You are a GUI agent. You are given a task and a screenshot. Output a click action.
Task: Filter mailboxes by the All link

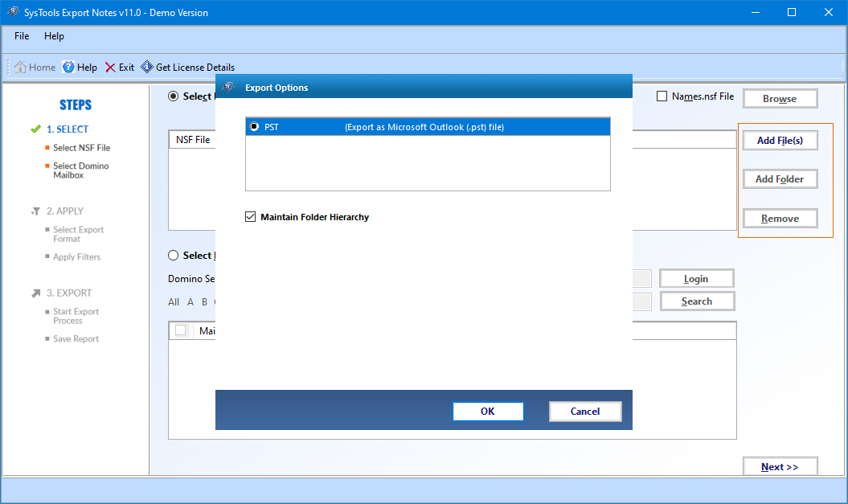click(x=174, y=301)
